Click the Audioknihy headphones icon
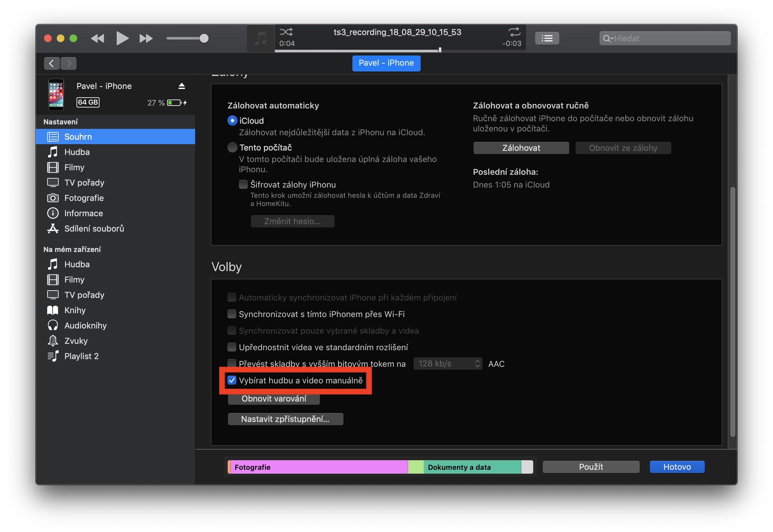This screenshot has width=773, height=532. pyautogui.click(x=53, y=326)
